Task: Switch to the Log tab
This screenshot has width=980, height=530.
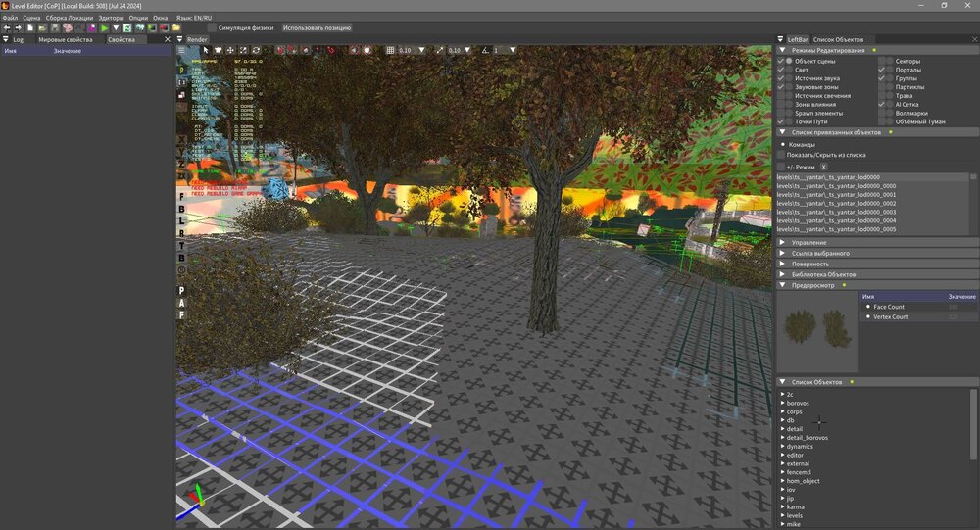Action: point(18,39)
